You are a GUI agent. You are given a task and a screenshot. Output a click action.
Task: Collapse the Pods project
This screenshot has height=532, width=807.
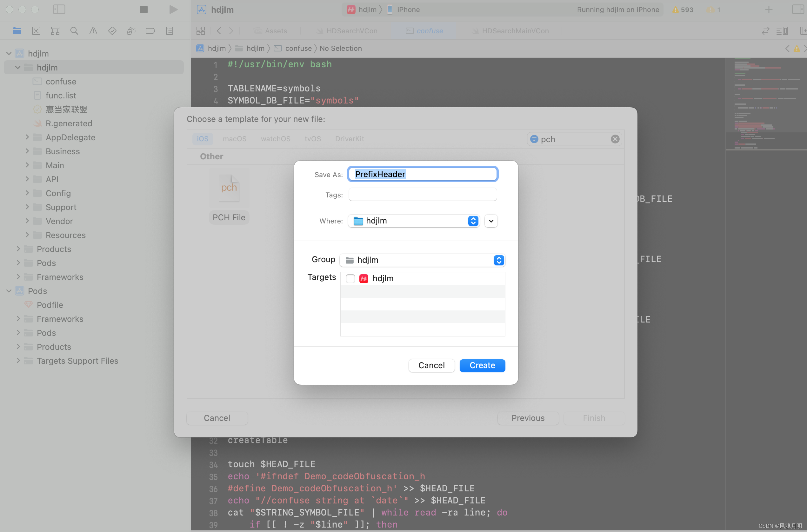pos(9,291)
